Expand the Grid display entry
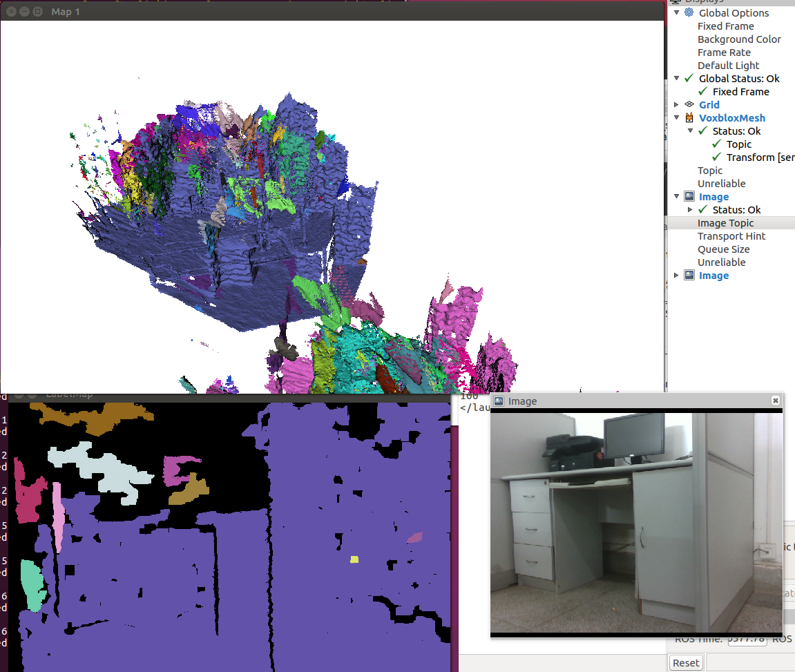795x672 pixels. tap(677, 104)
